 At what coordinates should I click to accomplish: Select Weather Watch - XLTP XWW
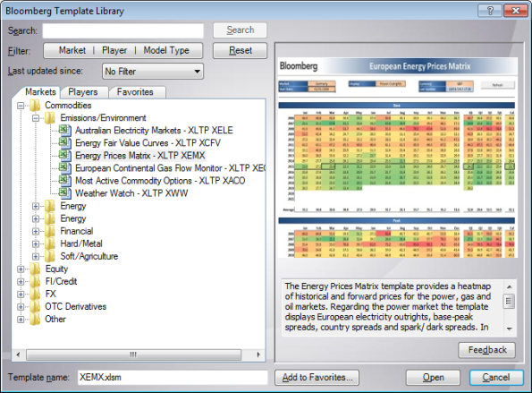coord(131,193)
